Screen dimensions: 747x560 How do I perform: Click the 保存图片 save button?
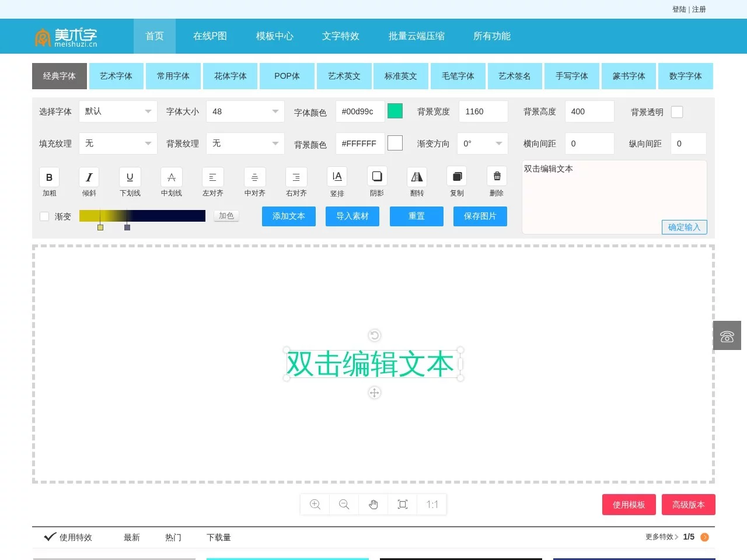480,216
